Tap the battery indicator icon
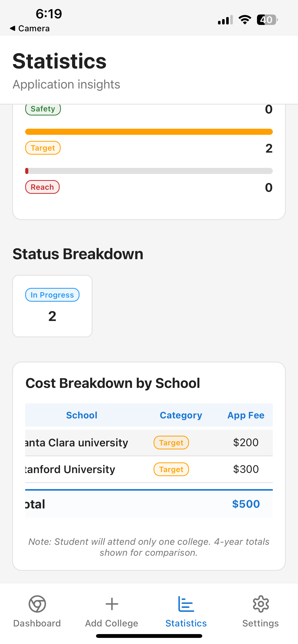This screenshot has width=298, height=644. coord(267,20)
